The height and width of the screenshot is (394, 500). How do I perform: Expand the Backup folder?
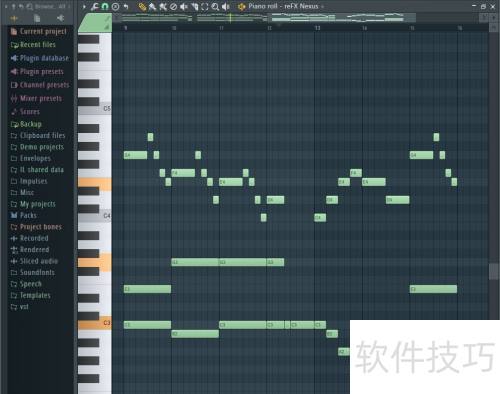(26, 124)
